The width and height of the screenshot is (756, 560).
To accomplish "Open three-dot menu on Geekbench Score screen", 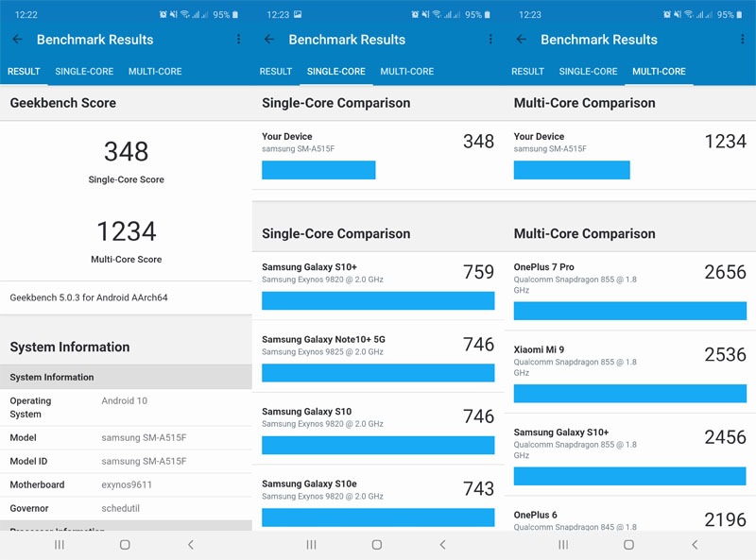I will click(239, 39).
